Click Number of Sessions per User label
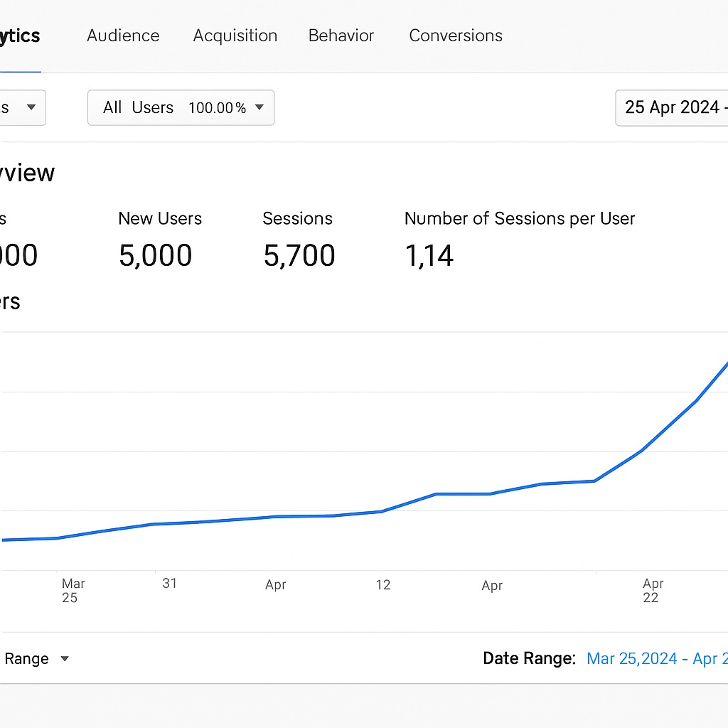The width and height of the screenshot is (728, 728). point(519,218)
